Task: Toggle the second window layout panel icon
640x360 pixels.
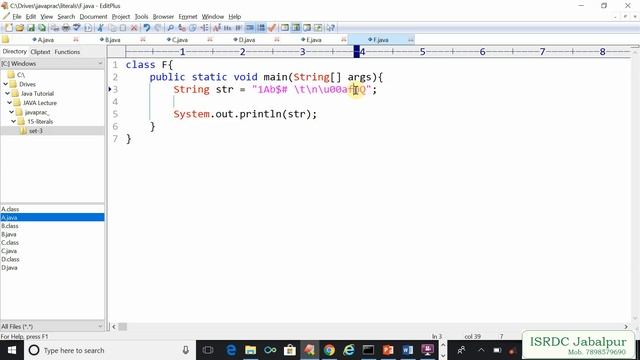Action: 296,28
